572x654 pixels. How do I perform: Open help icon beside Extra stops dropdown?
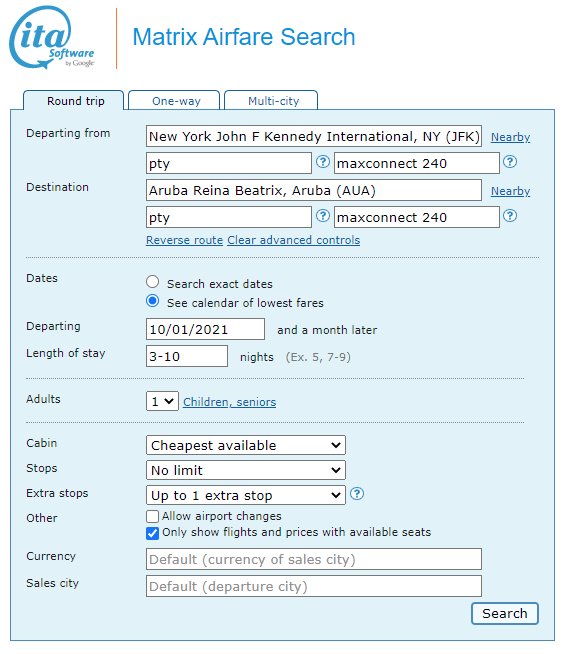[x=357, y=494]
